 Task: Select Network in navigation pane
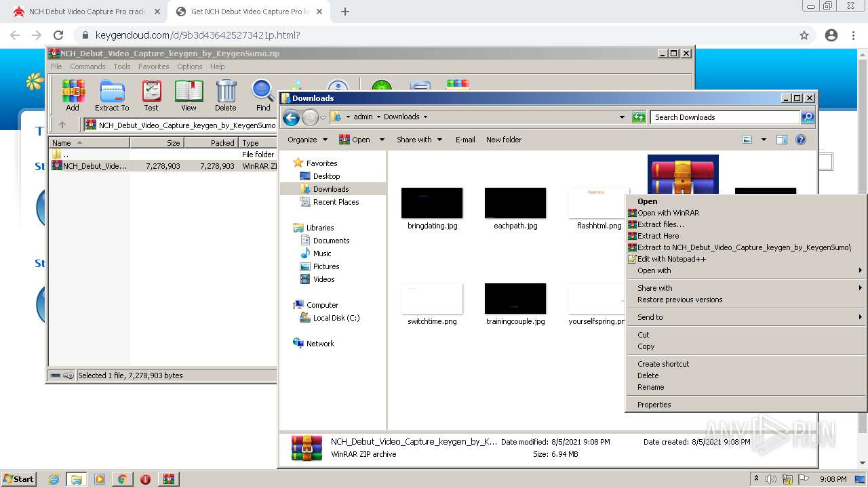(320, 344)
